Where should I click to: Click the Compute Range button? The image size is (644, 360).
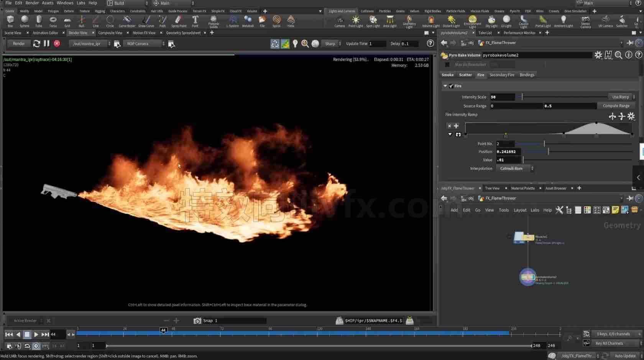coord(616,106)
